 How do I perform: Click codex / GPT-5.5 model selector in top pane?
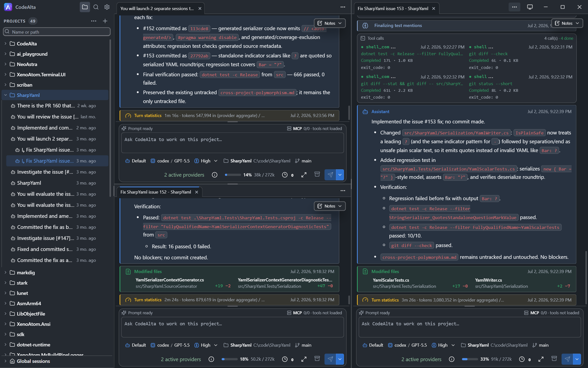click(170, 161)
